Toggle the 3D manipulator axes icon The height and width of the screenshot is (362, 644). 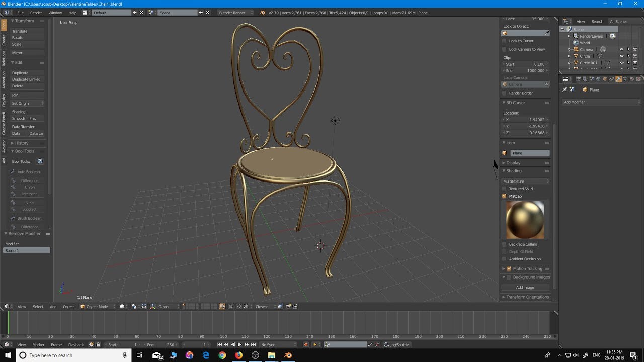click(x=153, y=307)
